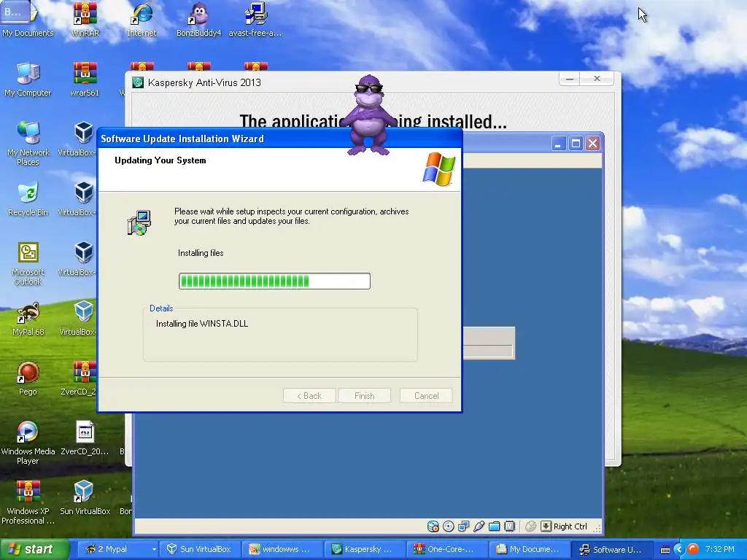Select the wrar561 desktop icon
This screenshot has height=560, width=747.
click(x=85, y=79)
